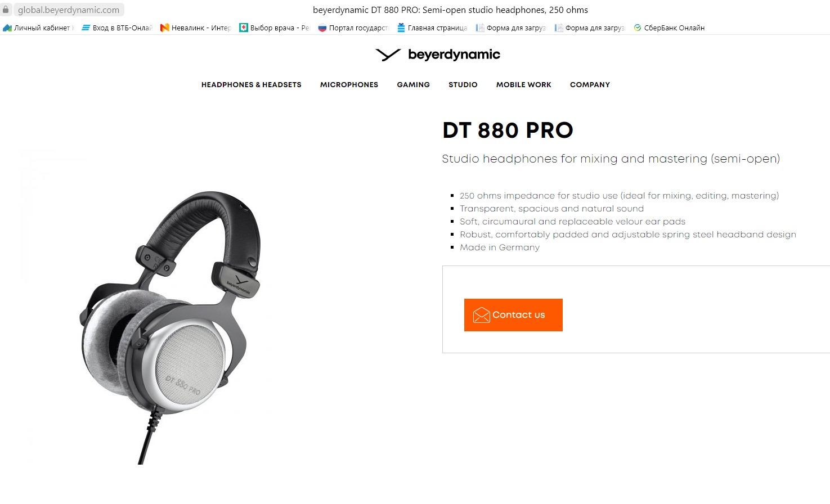
Task: Select the Studio navigation item
Action: [463, 85]
